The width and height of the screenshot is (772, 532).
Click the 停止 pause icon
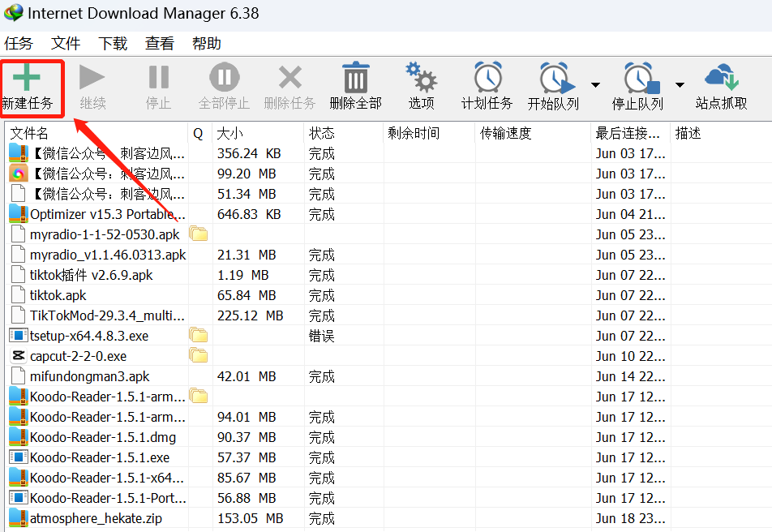(159, 77)
